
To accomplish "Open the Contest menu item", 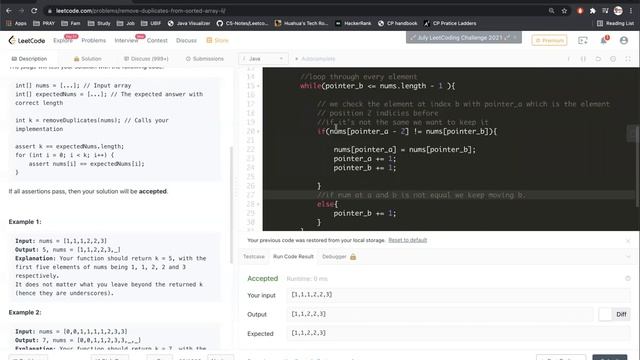I will (x=157, y=40).
